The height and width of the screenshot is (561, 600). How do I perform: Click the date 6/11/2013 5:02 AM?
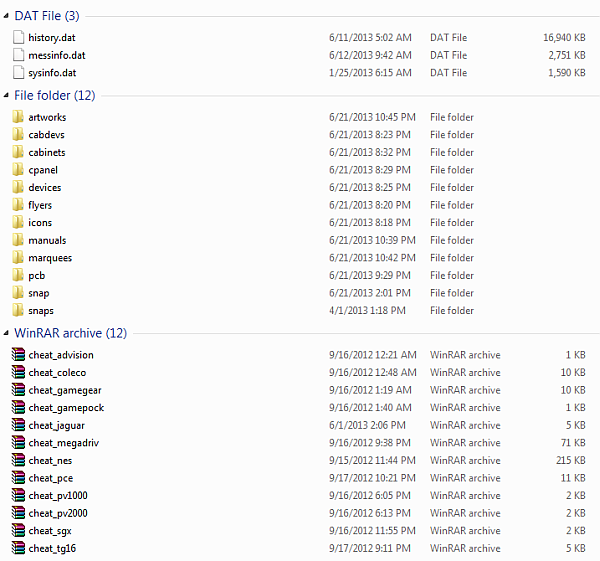(370, 38)
